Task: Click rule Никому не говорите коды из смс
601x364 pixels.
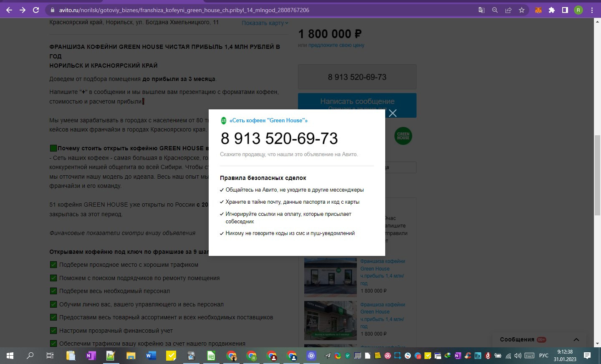Action: [x=290, y=233]
